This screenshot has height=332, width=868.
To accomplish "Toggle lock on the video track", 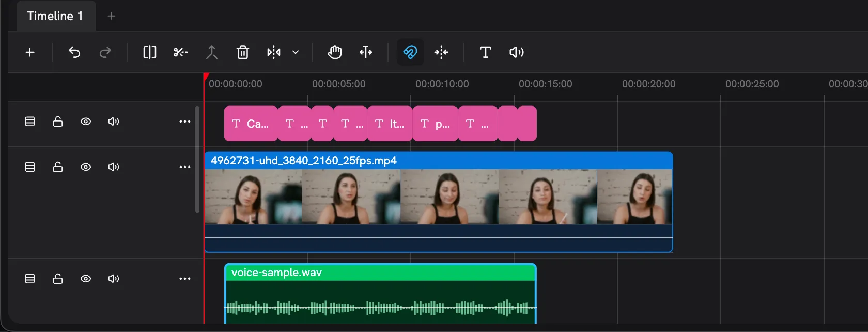I will (58, 167).
